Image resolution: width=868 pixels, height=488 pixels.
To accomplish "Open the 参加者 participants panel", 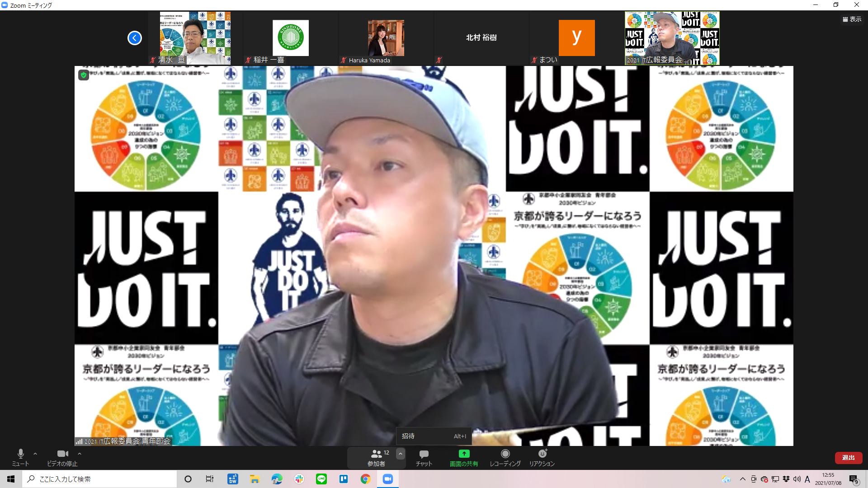I will [x=377, y=457].
